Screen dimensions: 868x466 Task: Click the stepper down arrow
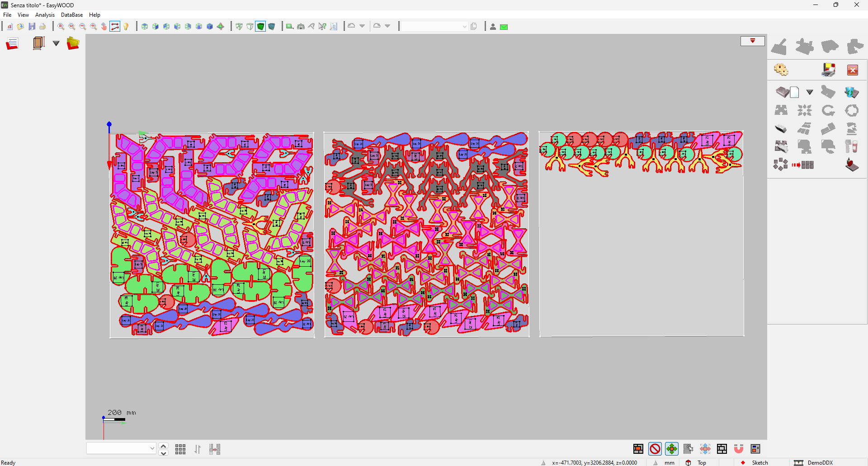point(164,453)
